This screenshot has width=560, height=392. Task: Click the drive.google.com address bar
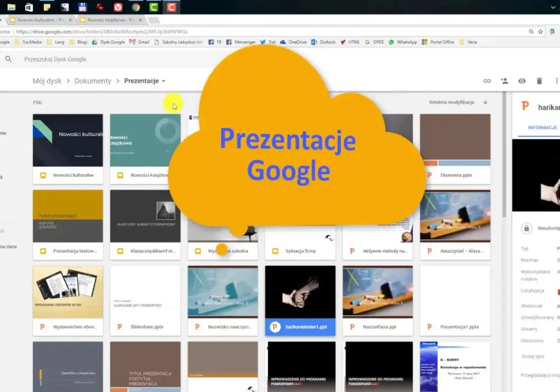[102, 31]
